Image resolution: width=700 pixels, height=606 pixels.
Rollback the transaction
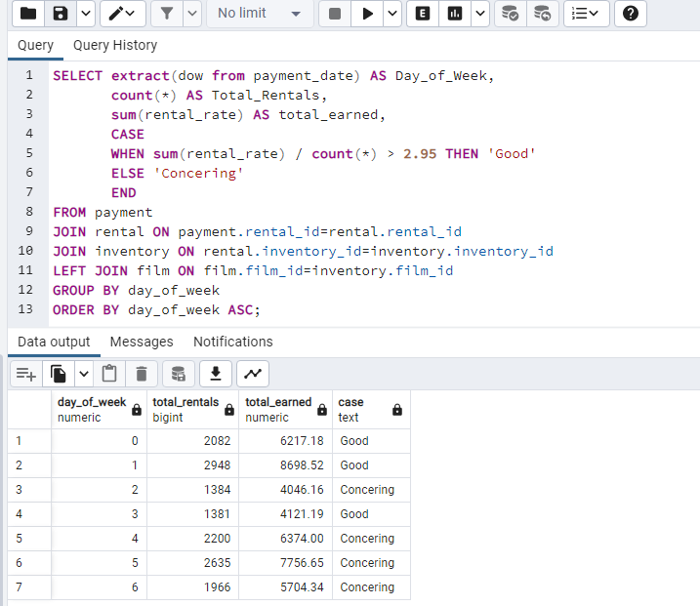pyautogui.click(x=543, y=14)
